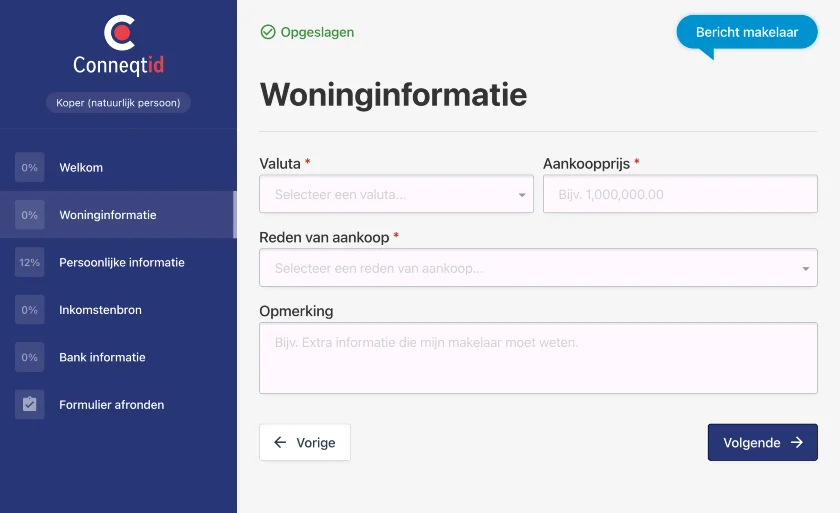Click the Opmerking field label
This screenshot has width=840, height=513.
pyautogui.click(x=296, y=311)
